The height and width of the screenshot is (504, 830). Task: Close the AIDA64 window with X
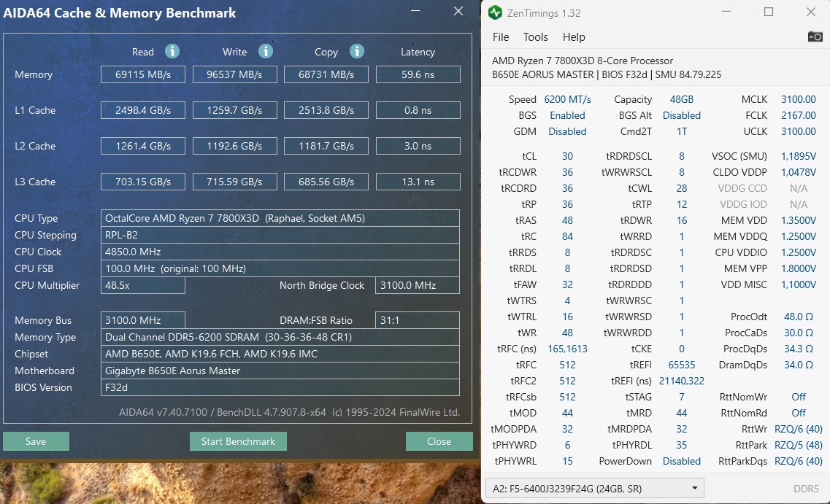pos(458,11)
